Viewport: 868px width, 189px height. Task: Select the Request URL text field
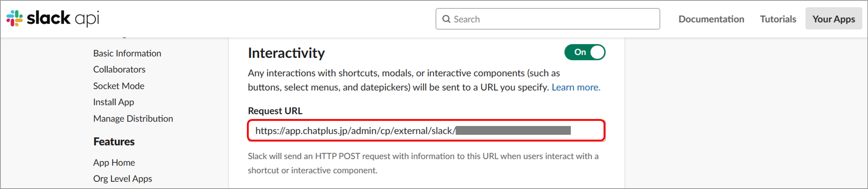[426, 131]
